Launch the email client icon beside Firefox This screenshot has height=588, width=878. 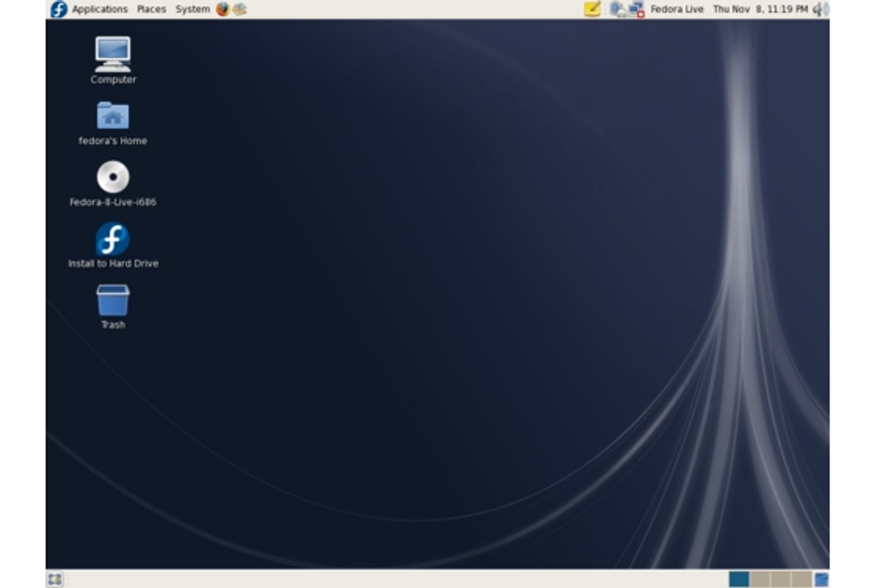(240, 9)
